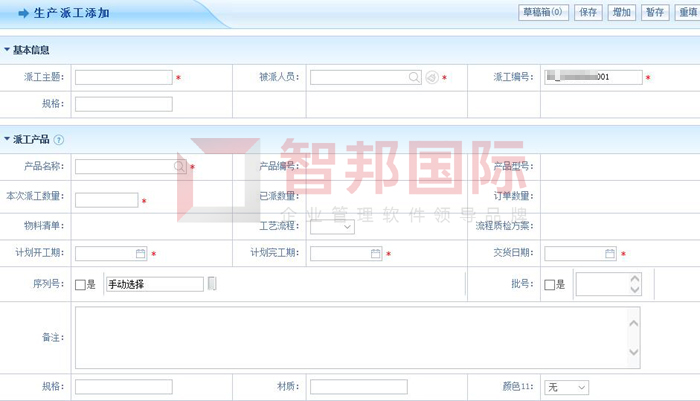Tick the 序列号 是 checkbox

click(x=80, y=284)
